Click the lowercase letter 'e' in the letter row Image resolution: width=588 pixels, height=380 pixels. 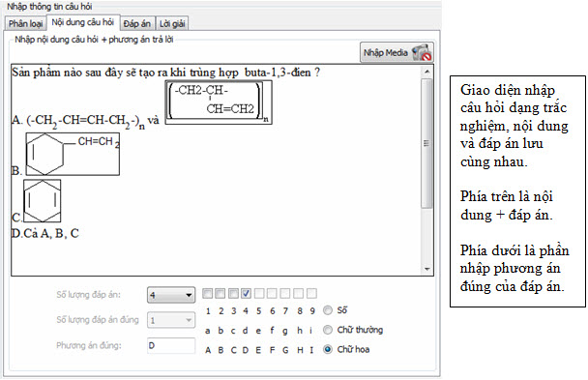pyautogui.click(x=258, y=331)
